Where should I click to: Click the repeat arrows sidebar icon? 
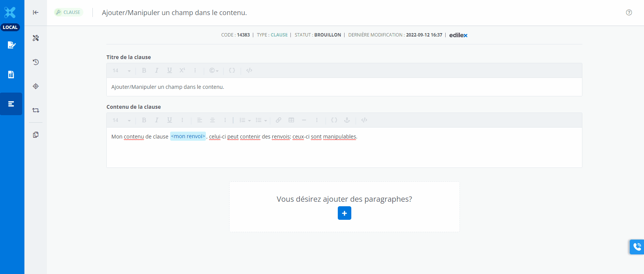(x=36, y=110)
